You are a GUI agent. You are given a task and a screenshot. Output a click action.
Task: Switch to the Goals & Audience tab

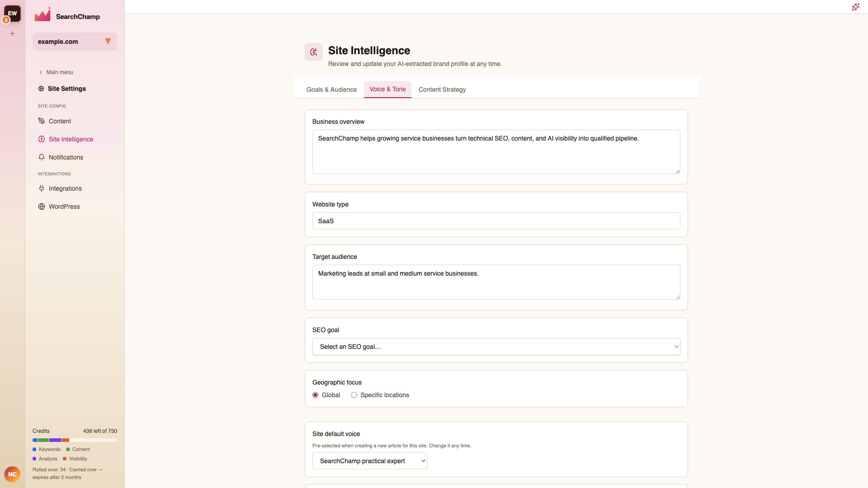click(331, 89)
